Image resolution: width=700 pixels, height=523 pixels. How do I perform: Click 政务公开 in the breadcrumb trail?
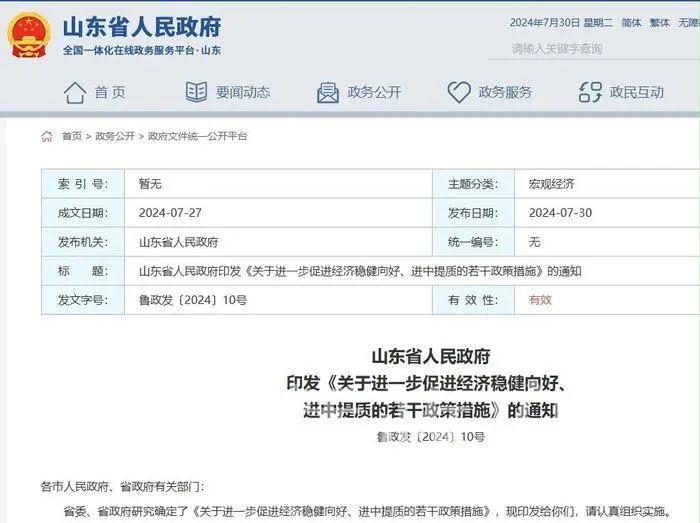[115, 136]
